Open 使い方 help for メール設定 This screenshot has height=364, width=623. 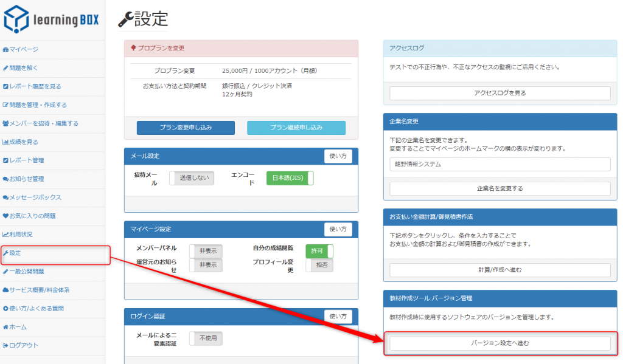[338, 156]
